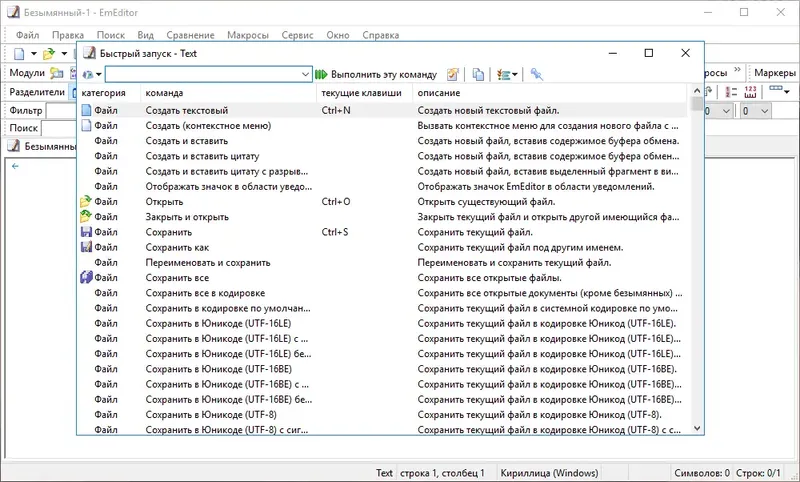This screenshot has width=800, height=482.
Task: Click the floppy icon on the Сохранить как row
Action: [x=86, y=247]
